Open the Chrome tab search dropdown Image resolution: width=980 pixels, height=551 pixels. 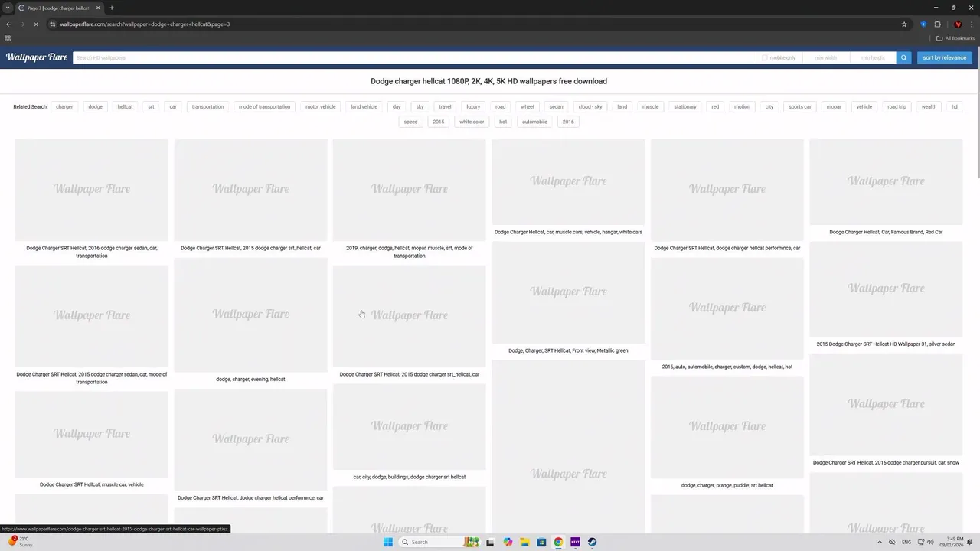[x=8, y=8]
